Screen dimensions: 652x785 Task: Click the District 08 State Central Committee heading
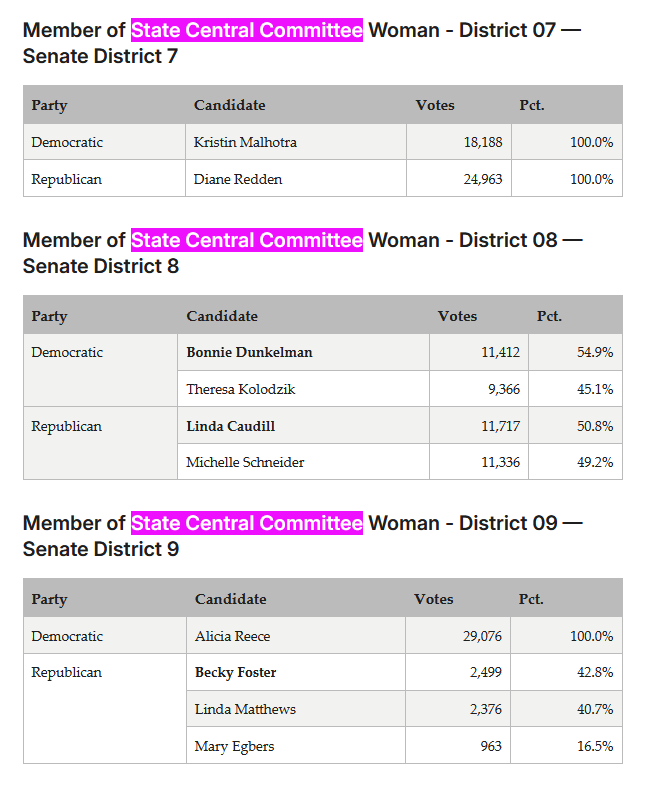pos(302,253)
